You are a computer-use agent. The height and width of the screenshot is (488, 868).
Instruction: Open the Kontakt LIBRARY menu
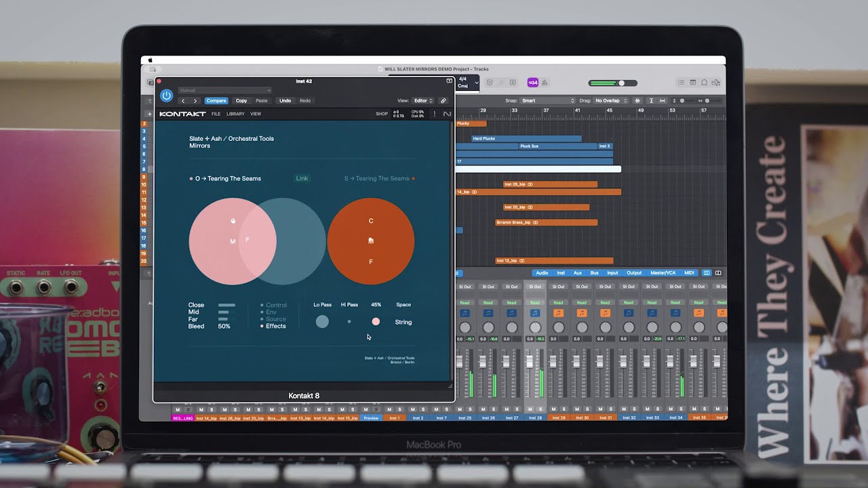point(235,114)
